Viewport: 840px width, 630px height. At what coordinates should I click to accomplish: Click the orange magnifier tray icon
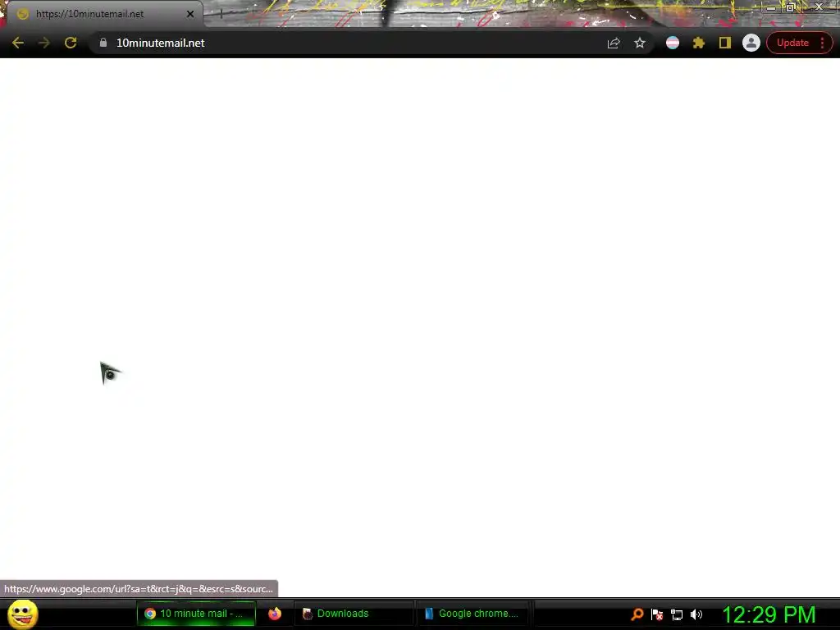637,614
